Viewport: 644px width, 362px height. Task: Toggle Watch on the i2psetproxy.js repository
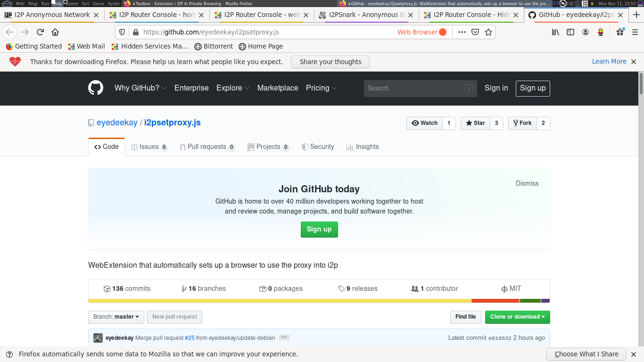click(424, 123)
